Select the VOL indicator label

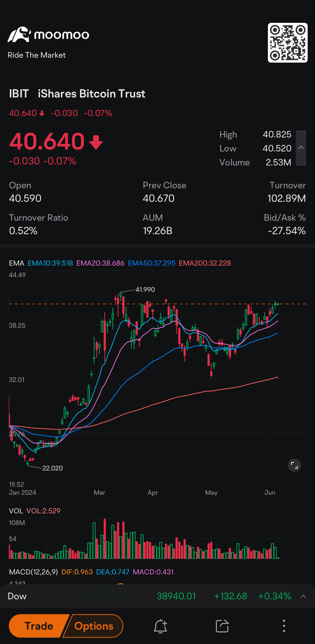point(16,511)
